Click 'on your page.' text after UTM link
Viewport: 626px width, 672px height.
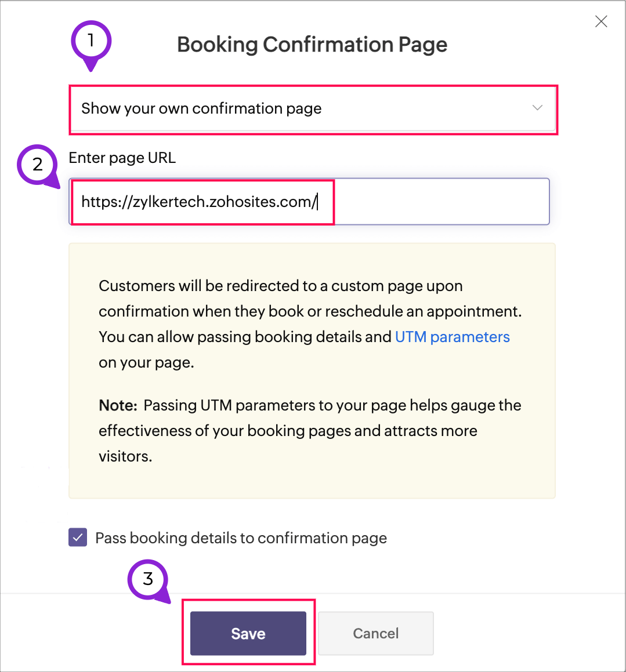pyautogui.click(x=146, y=362)
